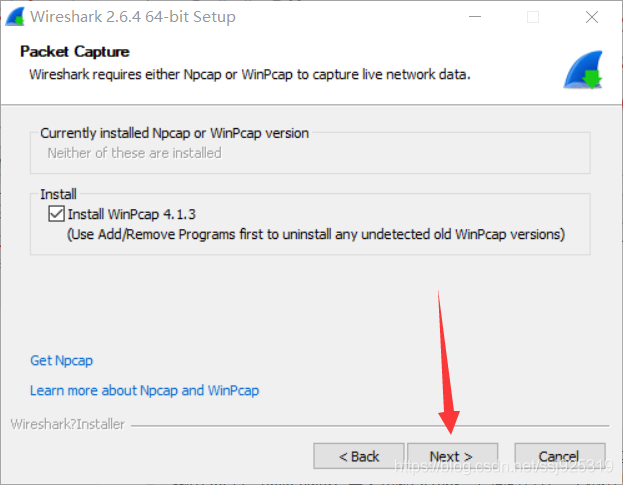Click the 'Packet Capture' page heading
The image size is (623, 485).
(75, 52)
